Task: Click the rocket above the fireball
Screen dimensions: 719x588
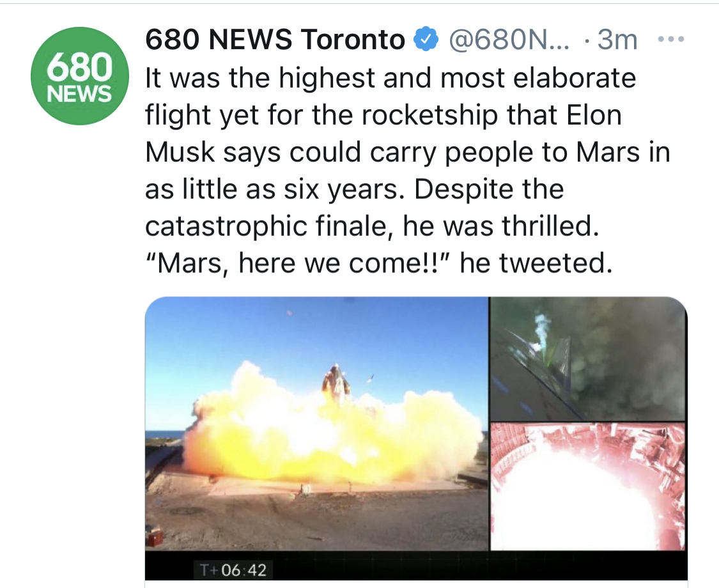Action: pyautogui.click(x=336, y=383)
